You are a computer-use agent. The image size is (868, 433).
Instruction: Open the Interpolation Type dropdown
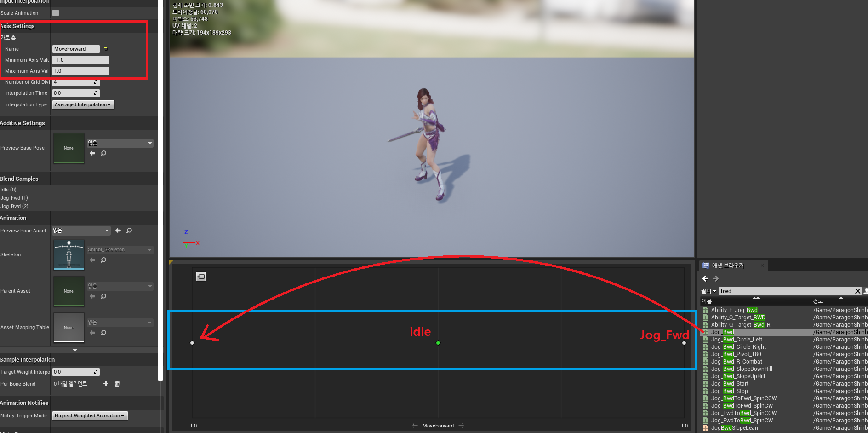[83, 105]
